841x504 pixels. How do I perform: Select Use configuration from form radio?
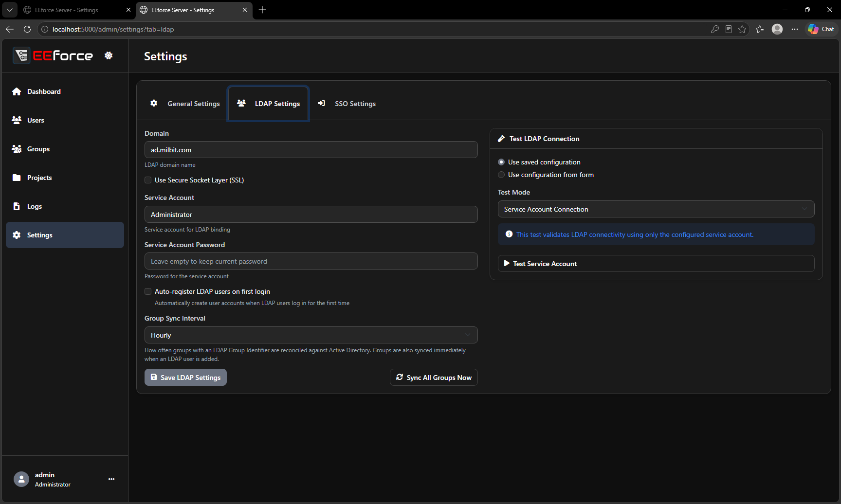pos(501,175)
